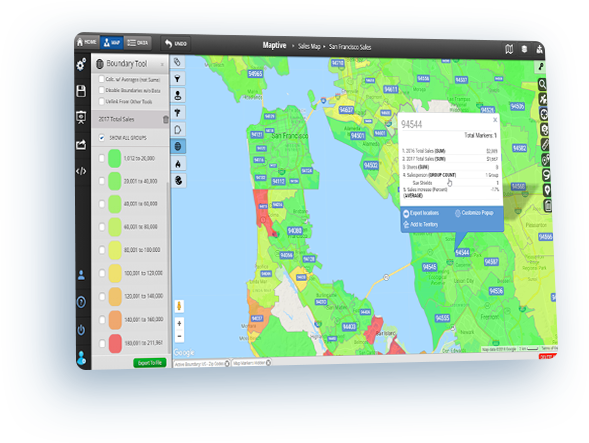
Task: Select the globe demographics tool icon
Action: (x=178, y=181)
